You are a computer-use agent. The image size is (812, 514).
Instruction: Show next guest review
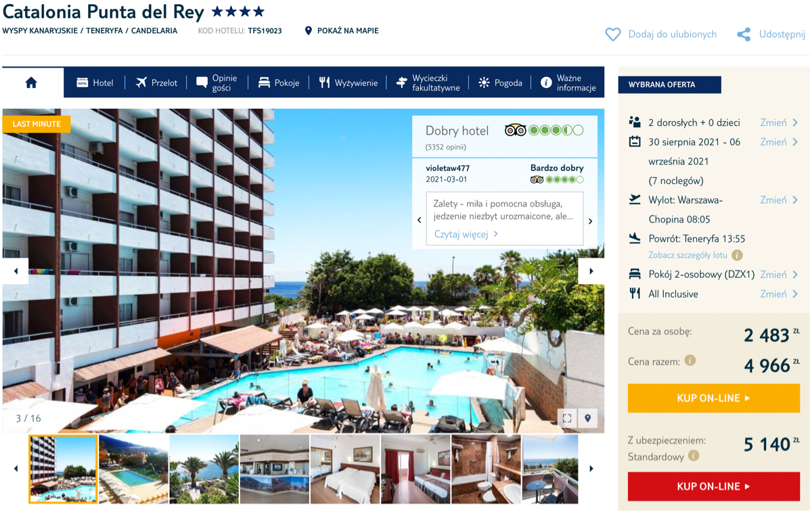tap(590, 221)
